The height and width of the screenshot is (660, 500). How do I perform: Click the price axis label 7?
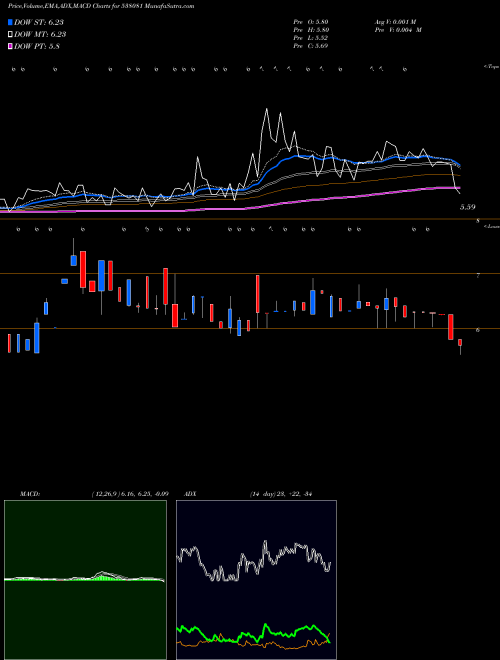coord(478,275)
